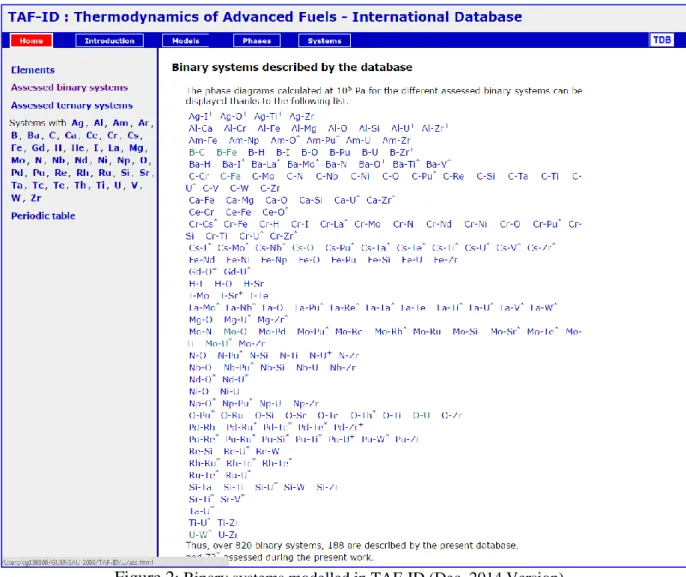
Task: Open the N-Si binary system
Action: (x=259, y=356)
